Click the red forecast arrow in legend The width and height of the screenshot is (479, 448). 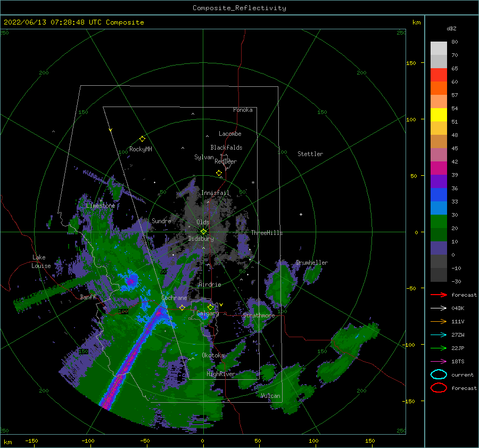[439, 295]
